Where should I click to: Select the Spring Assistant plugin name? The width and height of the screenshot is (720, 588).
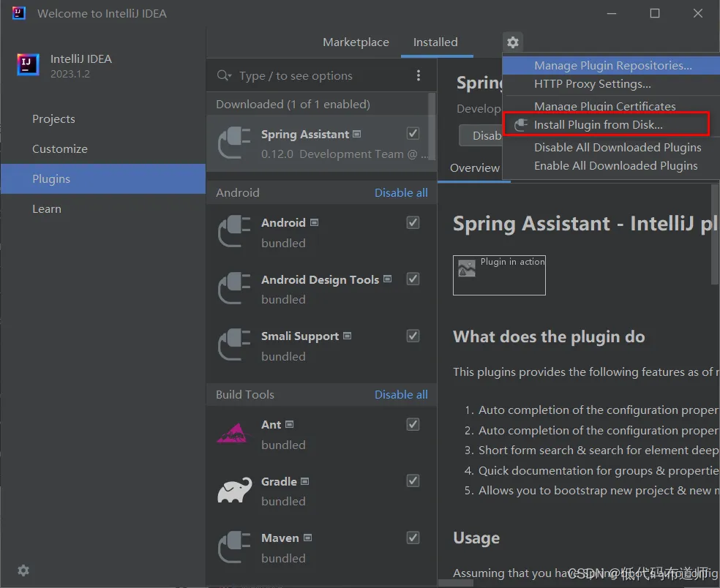point(305,134)
